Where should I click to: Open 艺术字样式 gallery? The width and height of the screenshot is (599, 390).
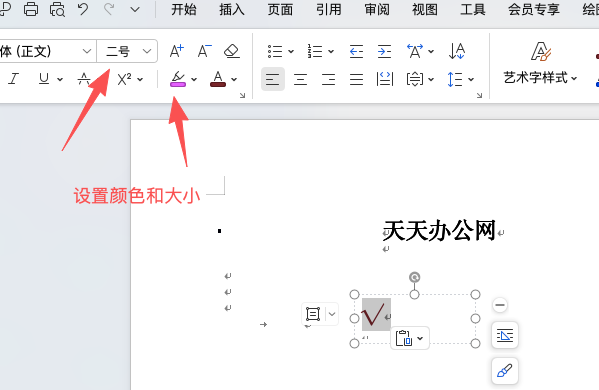point(541,63)
